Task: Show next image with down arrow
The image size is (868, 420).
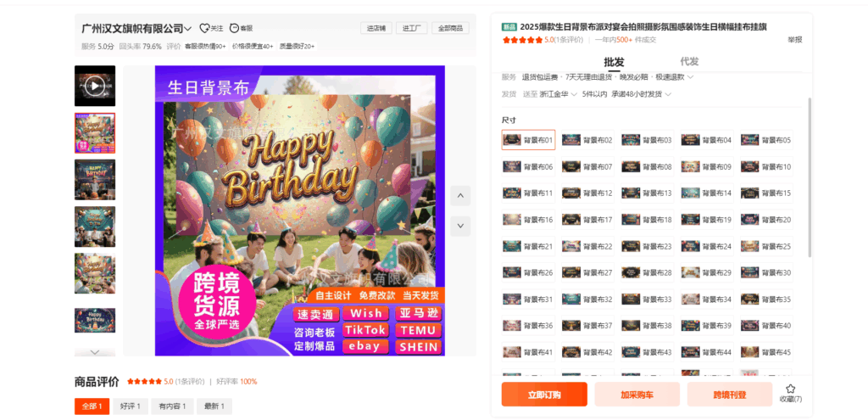Action: (x=460, y=226)
